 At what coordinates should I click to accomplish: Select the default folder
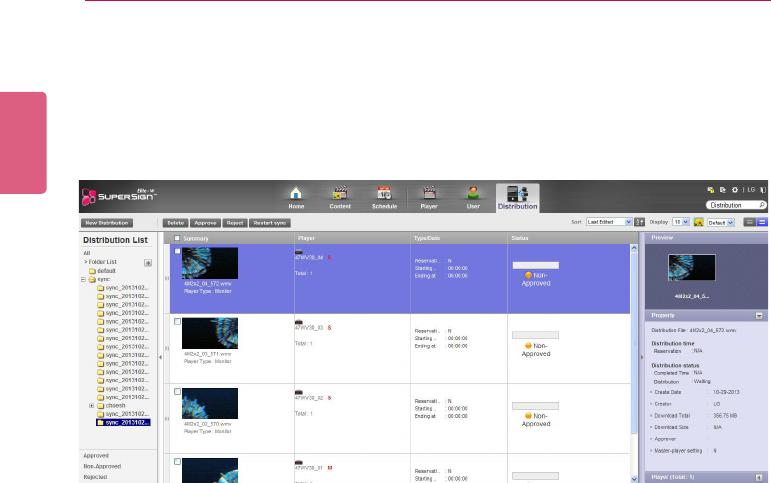tap(102, 271)
